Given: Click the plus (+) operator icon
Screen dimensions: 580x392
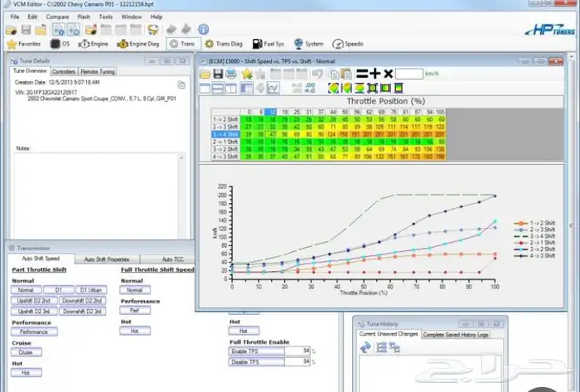Looking at the screenshot, I should point(375,74).
